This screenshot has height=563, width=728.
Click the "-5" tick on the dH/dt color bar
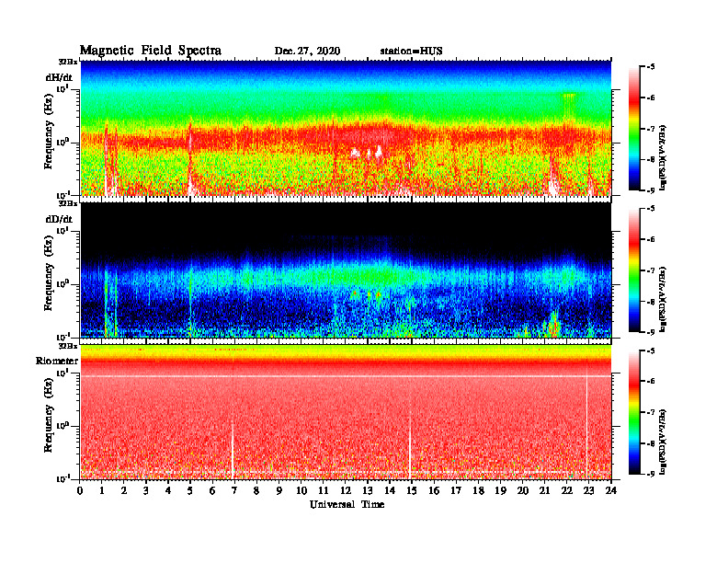651,67
